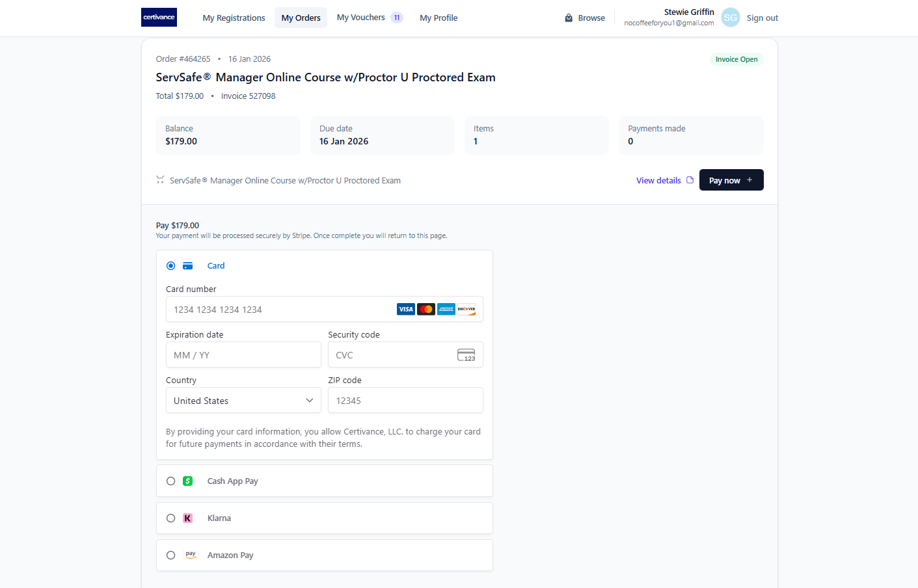Click the Stewie Griffin user name
Viewport: 918px width, 588px height.
(689, 12)
